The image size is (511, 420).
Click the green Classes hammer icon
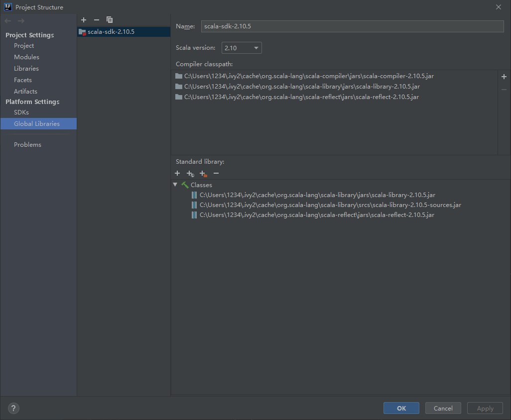[x=185, y=185]
